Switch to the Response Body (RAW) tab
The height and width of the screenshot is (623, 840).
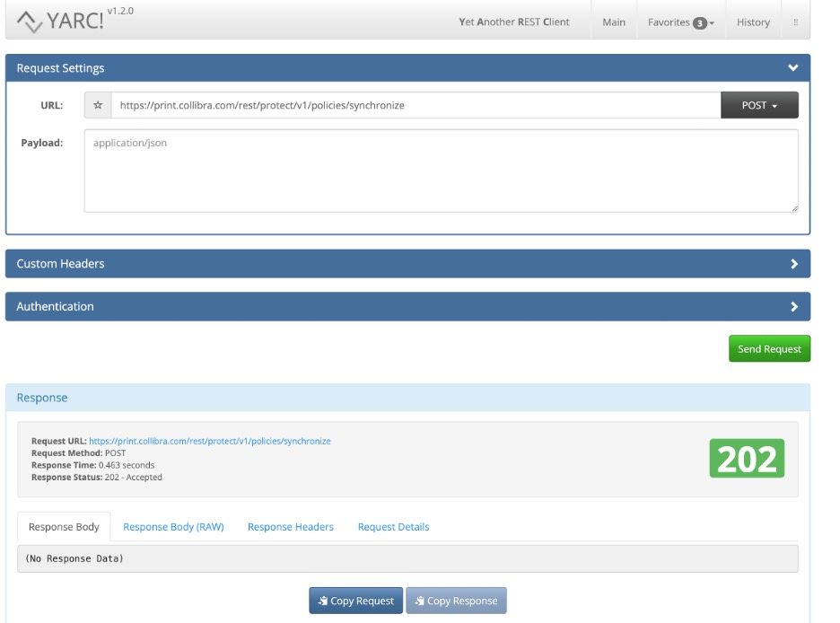point(173,527)
